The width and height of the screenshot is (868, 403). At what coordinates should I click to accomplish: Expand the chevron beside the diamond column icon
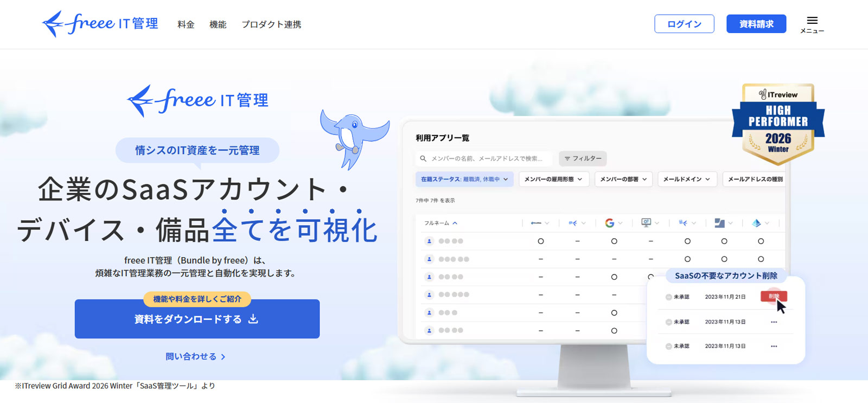coord(767,223)
